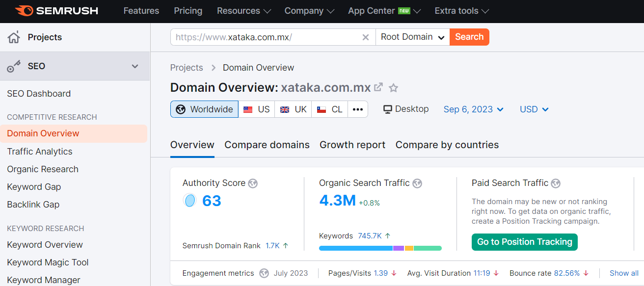This screenshot has height=286, width=644.
Task: Open the 745.7K keywords link
Action: pos(370,236)
